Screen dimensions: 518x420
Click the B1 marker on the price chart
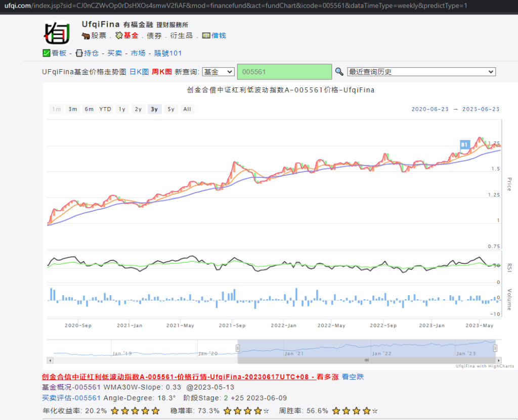click(464, 145)
